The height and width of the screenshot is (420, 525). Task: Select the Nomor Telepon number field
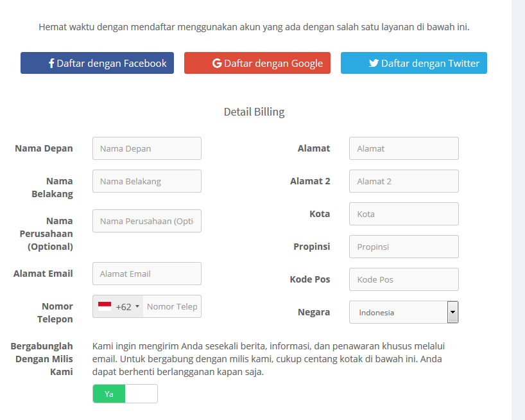(x=172, y=306)
